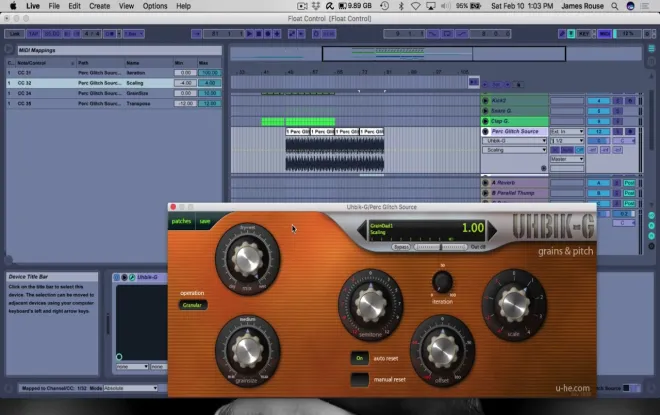The height and width of the screenshot is (415, 660).
Task: Open macOS Notification Center icon
Action: 644,6
